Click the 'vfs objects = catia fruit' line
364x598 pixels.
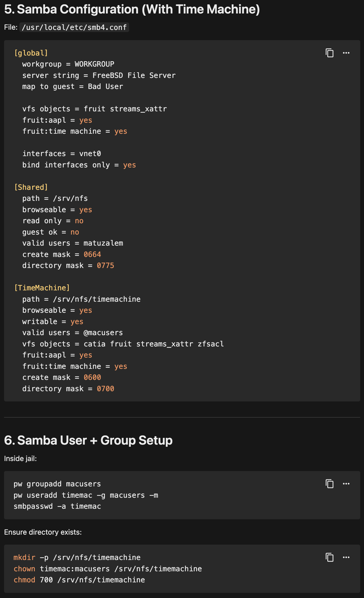click(123, 344)
